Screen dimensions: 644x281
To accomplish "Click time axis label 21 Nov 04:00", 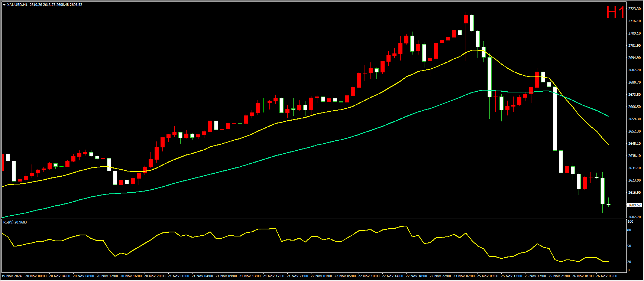I will point(202,276).
